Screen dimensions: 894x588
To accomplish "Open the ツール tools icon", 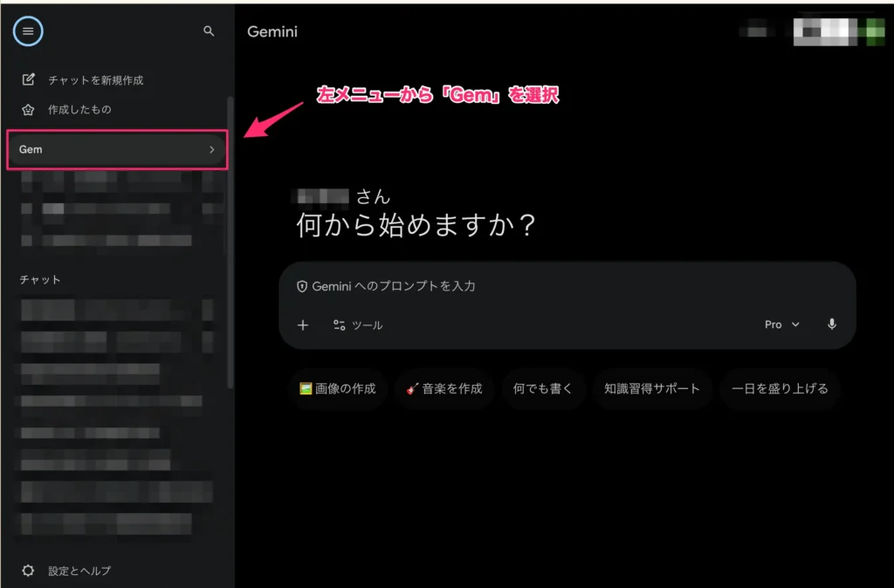I will [340, 325].
